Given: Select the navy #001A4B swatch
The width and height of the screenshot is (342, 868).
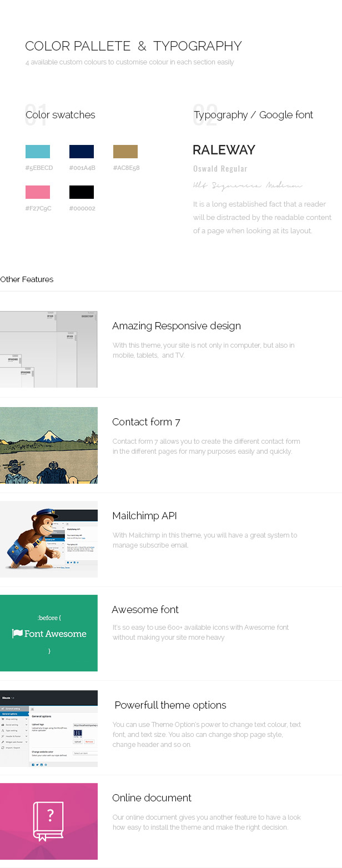Looking at the screenshot, I should click(82, 152).
